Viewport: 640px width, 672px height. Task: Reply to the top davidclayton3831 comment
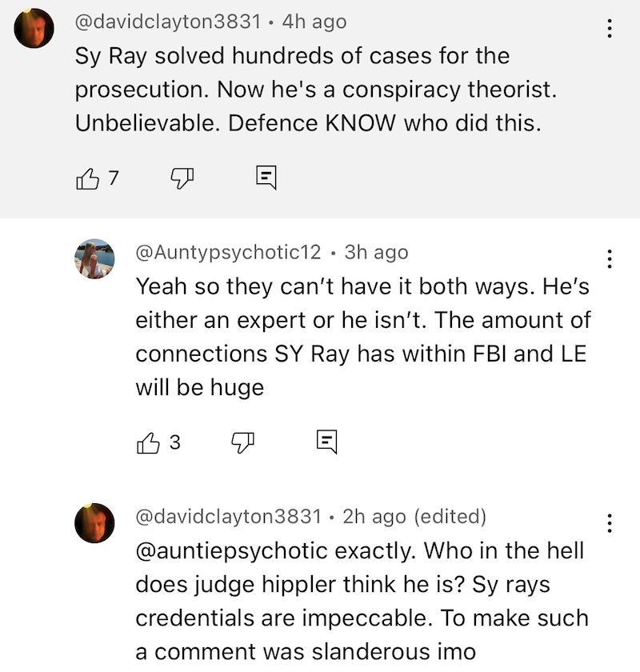[267, 178]
